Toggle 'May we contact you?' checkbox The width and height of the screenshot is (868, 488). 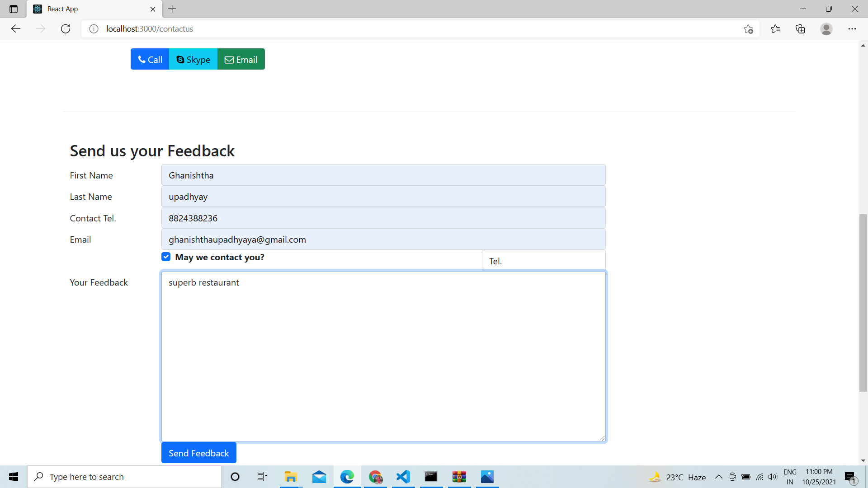coord(166,257)
